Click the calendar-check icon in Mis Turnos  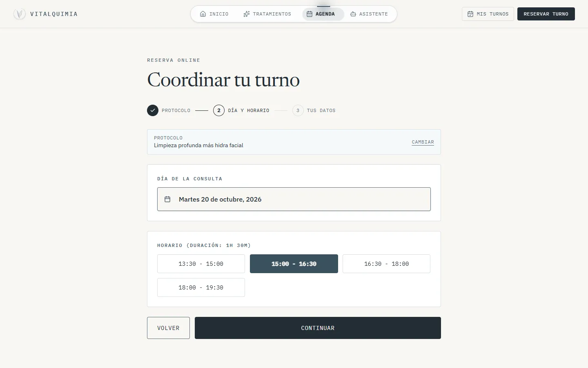pyautogui.click(x=470, y=14)
